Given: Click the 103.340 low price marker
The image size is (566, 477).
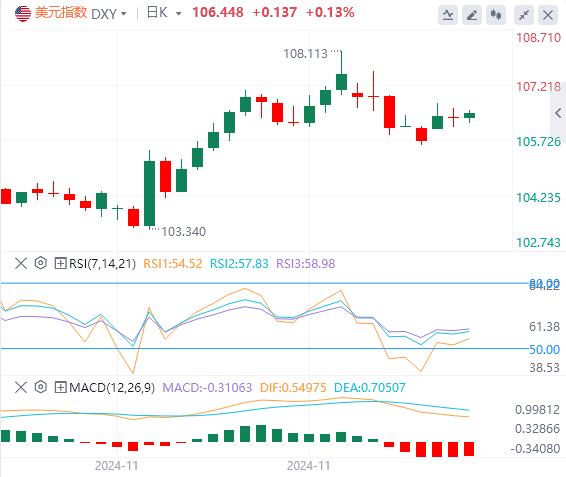Looking at the screenshot, I should pos(183,232).
